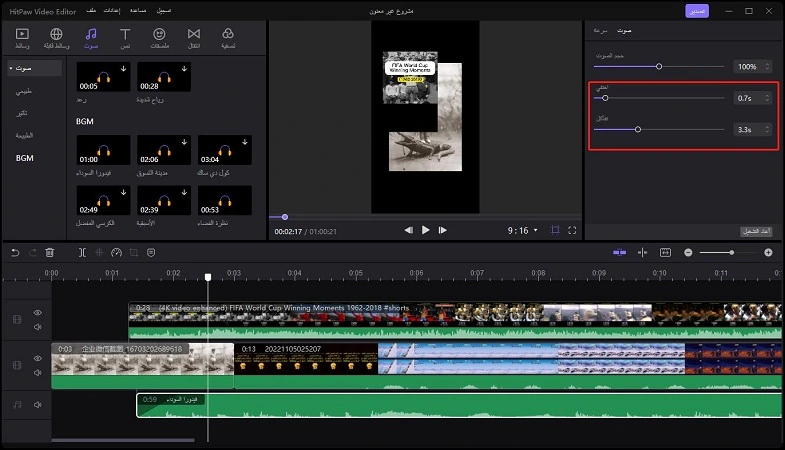Viewport: 785px width, 450px height.
Task: Adjust the 3.3s fade-out stepper
Action: [x=767, y=130]
